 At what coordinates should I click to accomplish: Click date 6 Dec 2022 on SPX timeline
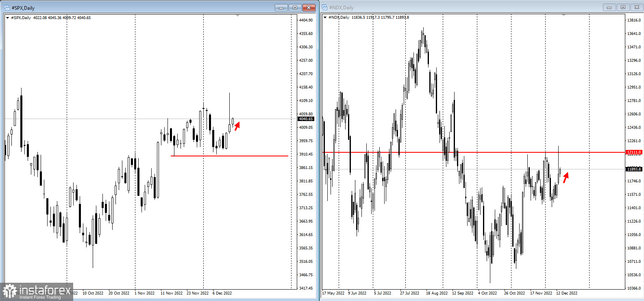222,293
